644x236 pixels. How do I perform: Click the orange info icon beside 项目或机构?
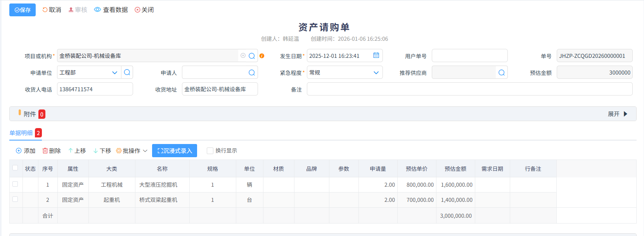(x=262, y=56)
